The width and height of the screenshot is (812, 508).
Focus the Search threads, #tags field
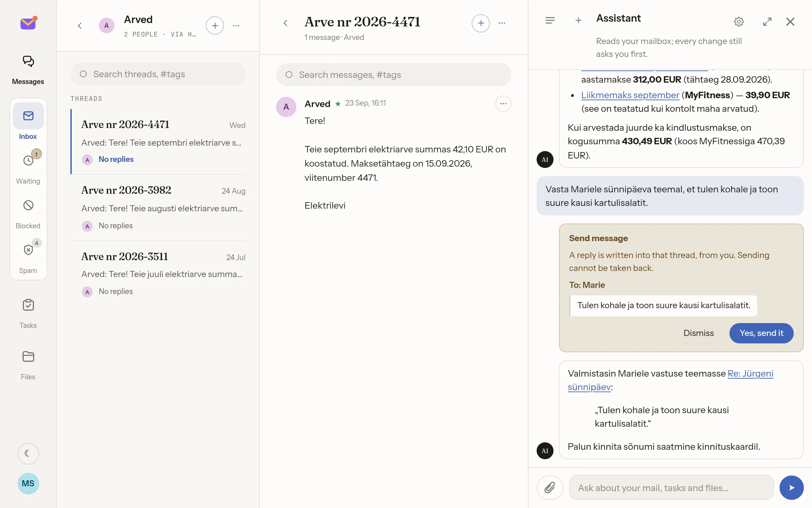[158, 74]
